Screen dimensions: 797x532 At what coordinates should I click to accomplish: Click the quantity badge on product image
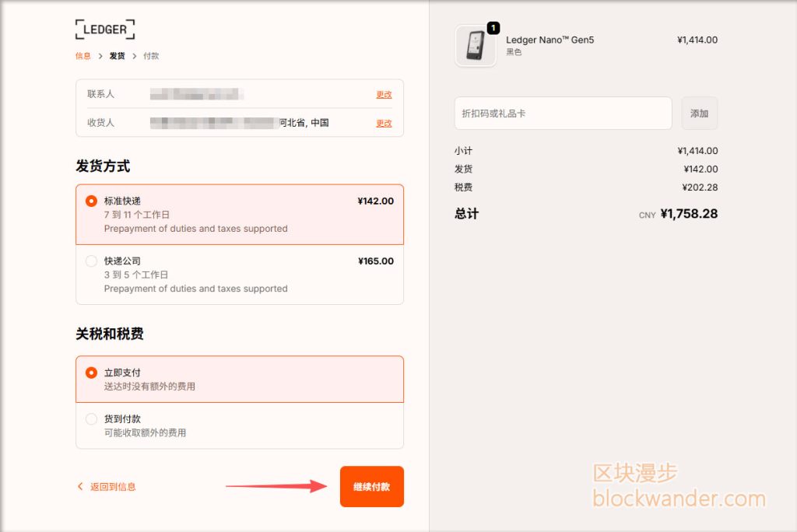click(x=493, y=29)
